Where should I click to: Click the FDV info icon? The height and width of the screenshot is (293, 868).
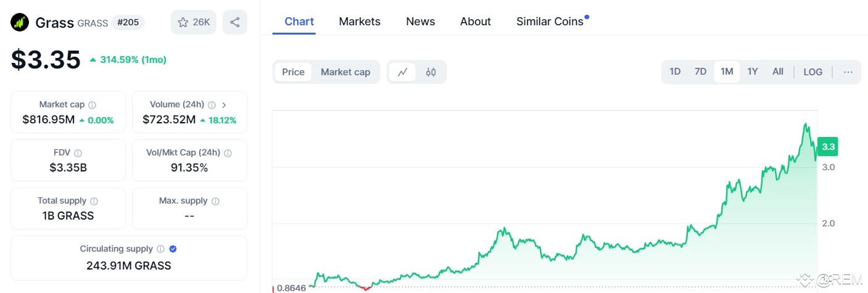coord(78,153)
